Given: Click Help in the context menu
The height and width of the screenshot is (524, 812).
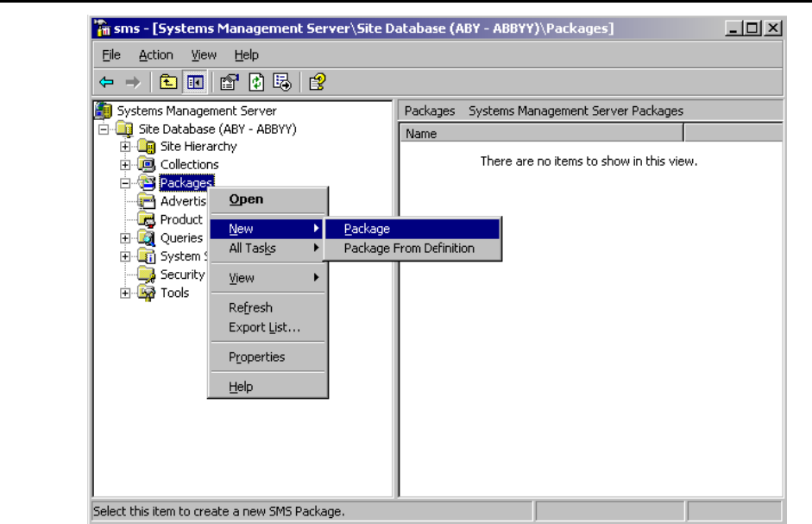Looking at the screenshot, I should coord(268,387).
